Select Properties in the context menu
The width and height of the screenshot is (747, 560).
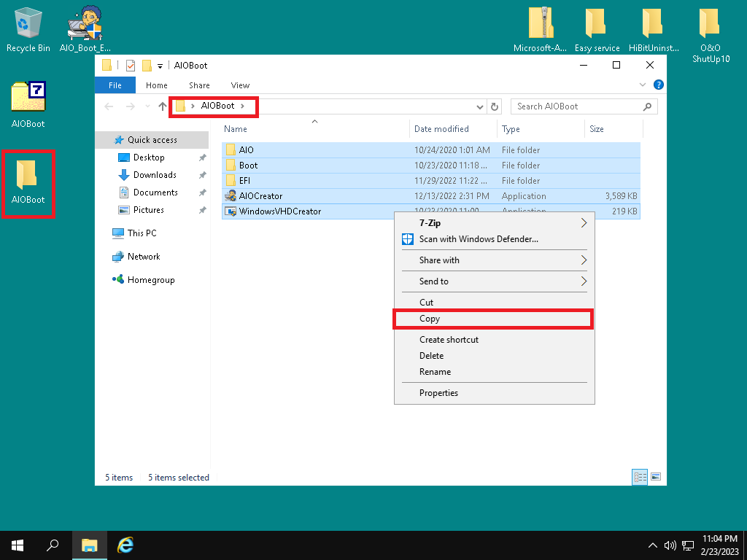pyautogui.click(x=438, y=393)
